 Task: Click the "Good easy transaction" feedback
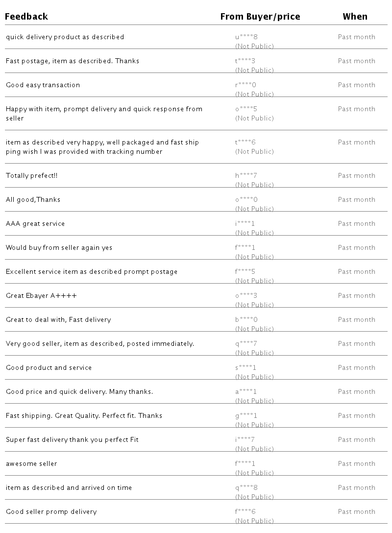[43, 85]
